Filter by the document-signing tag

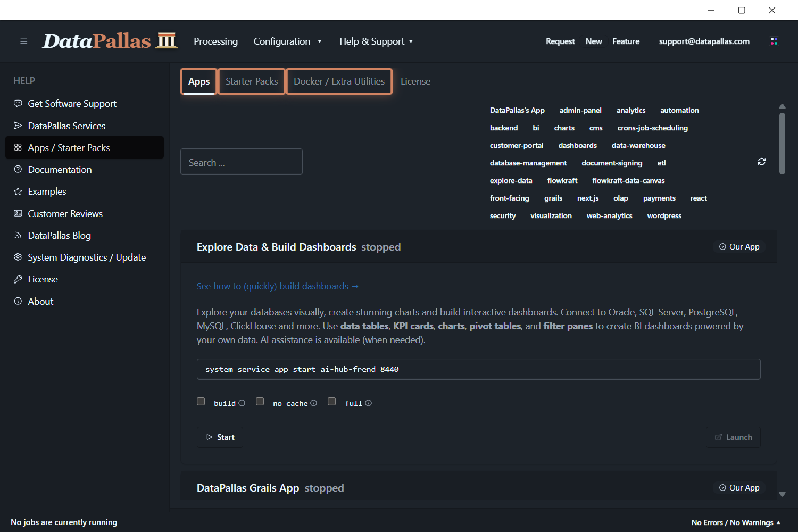point(612,163)
